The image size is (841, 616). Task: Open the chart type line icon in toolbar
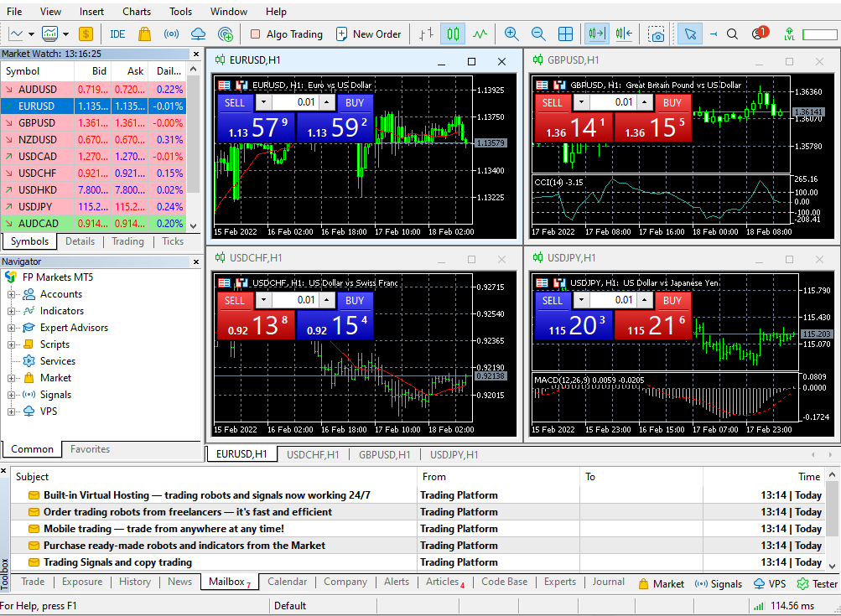click(x=16, y=34)
